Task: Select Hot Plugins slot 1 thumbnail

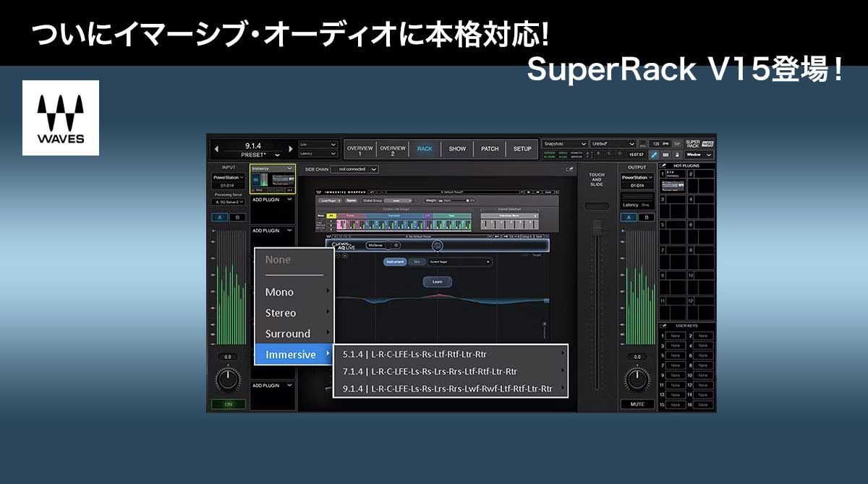Action: point(674,186)
